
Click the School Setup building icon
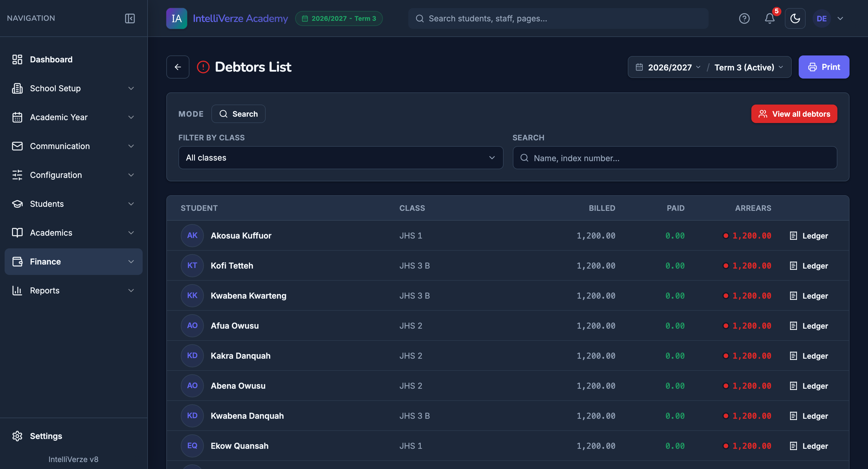(17, 88)
